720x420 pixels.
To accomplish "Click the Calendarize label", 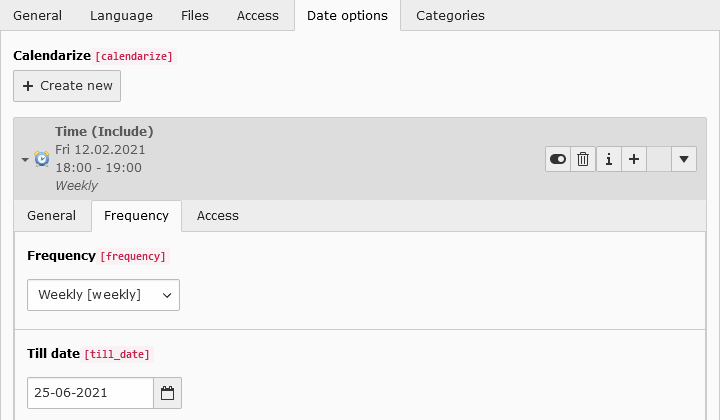I will (52, 56).
